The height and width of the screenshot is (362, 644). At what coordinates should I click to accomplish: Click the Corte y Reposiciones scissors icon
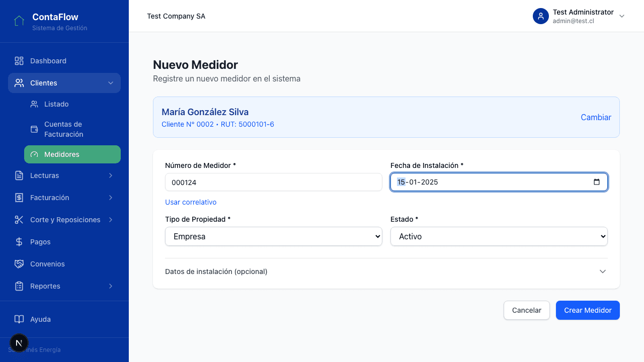pyautogui.click(x=19, y=220)
